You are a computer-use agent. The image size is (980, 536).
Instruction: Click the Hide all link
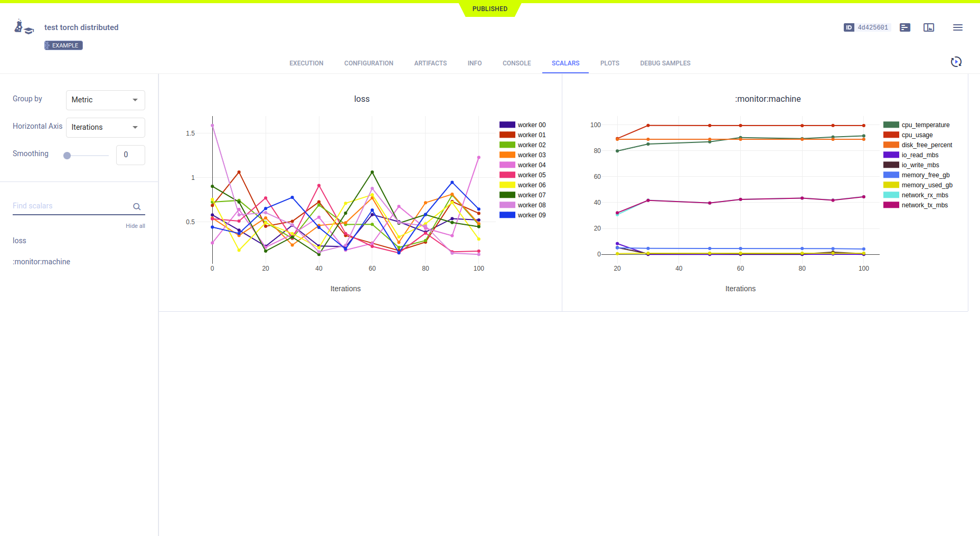pos(135,226)
